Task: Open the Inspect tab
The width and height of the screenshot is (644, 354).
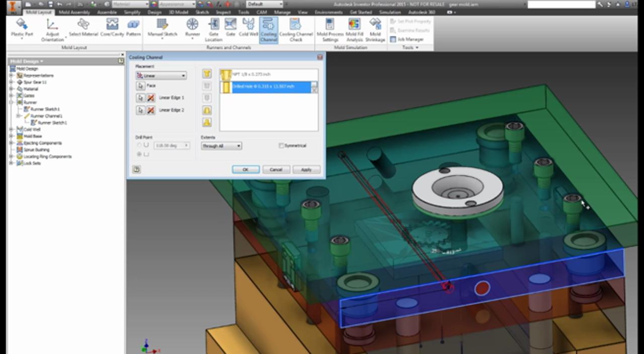Action: [x=223, y=12]
